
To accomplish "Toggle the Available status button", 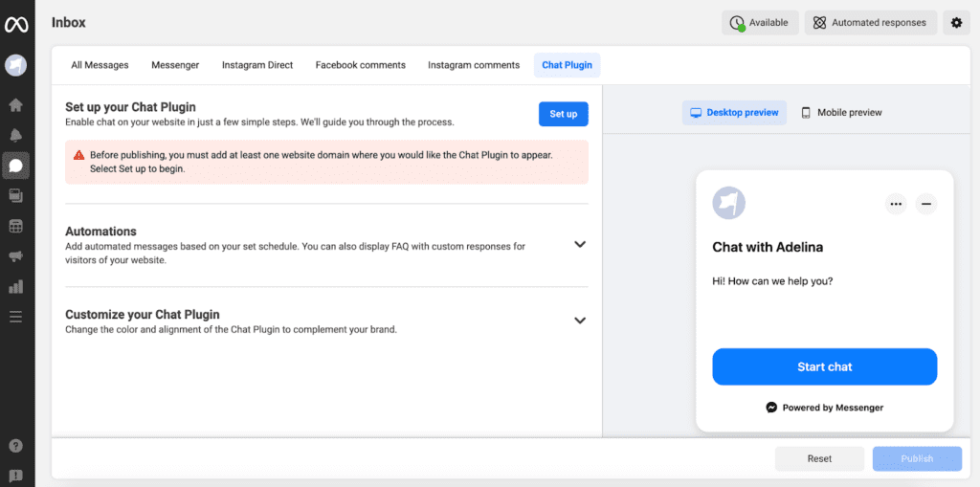I will tap(760, 23).
